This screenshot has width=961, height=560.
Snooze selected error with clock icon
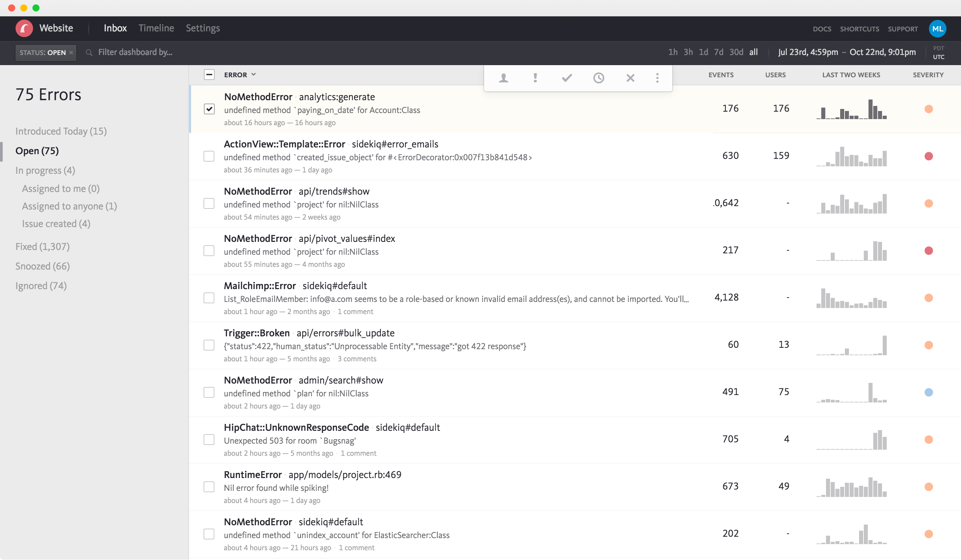598,78
